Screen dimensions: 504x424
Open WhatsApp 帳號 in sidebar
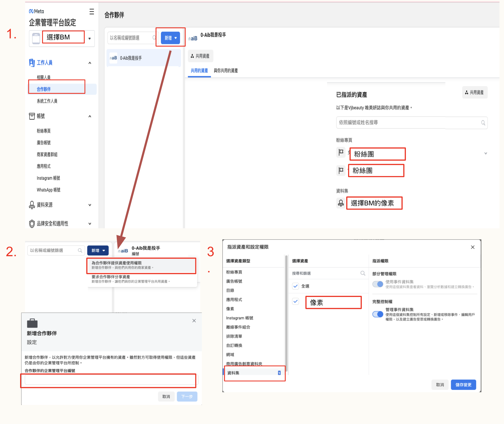click(x=48, y=190)
